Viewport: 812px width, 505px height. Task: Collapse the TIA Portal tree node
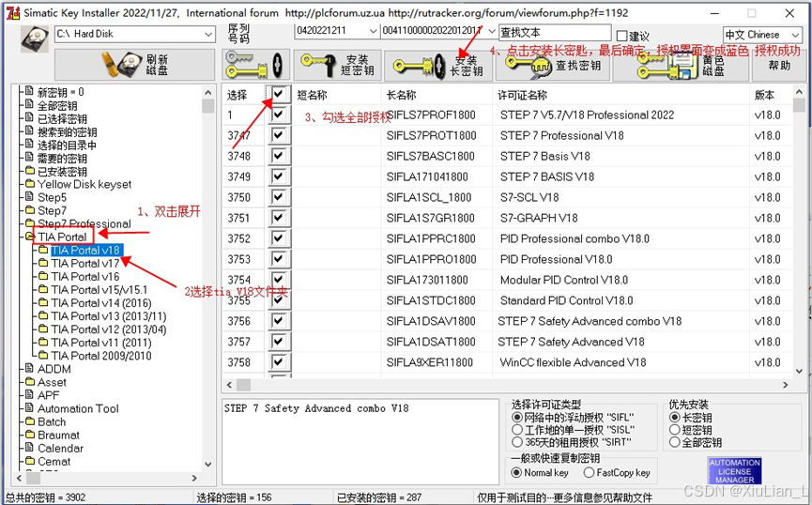click(29, 237)
